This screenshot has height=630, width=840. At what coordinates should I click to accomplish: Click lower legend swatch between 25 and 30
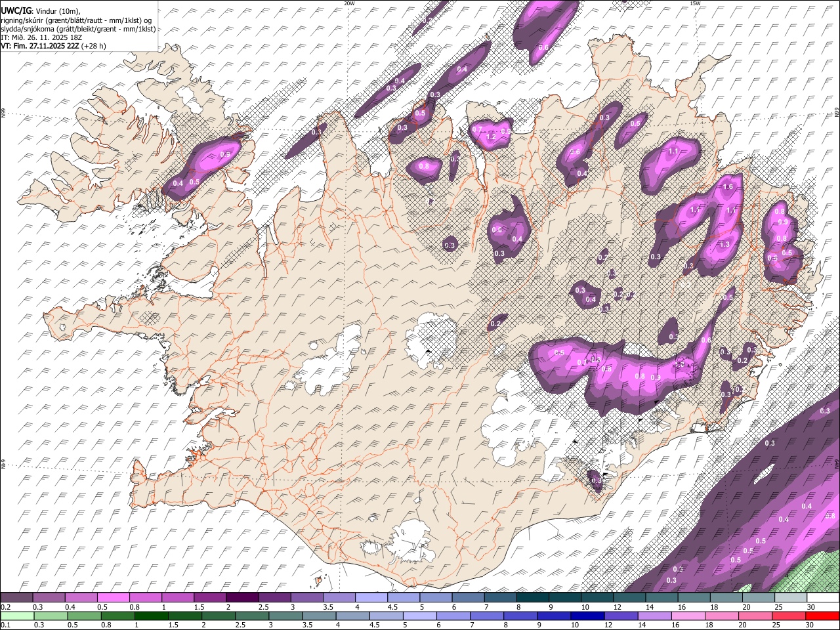click(790, 616)
